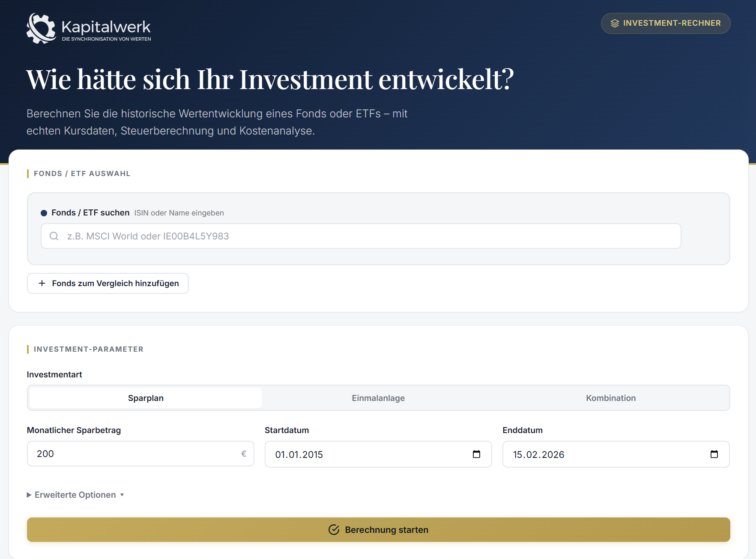Open the Startdatum calendar picker icon

pos(476,454)
